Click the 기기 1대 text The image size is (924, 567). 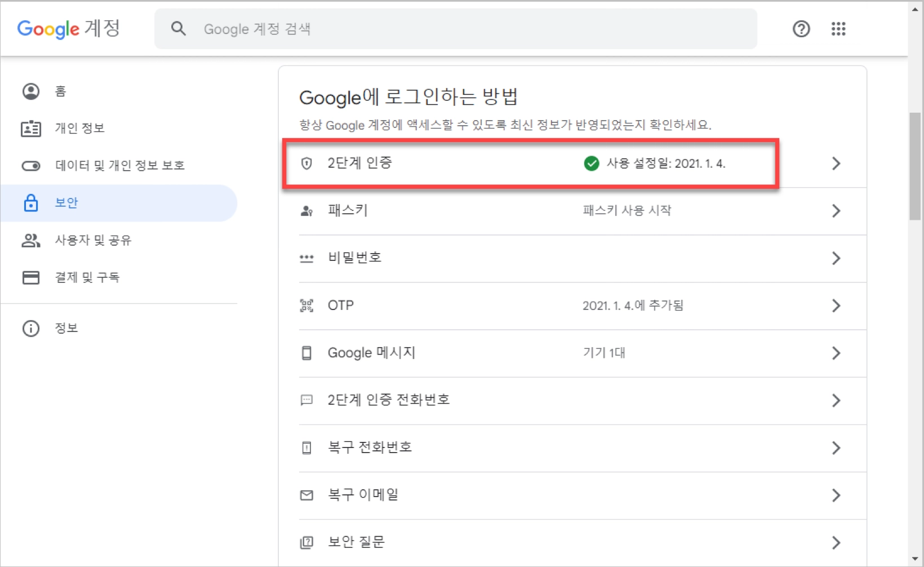coord(604,353)
